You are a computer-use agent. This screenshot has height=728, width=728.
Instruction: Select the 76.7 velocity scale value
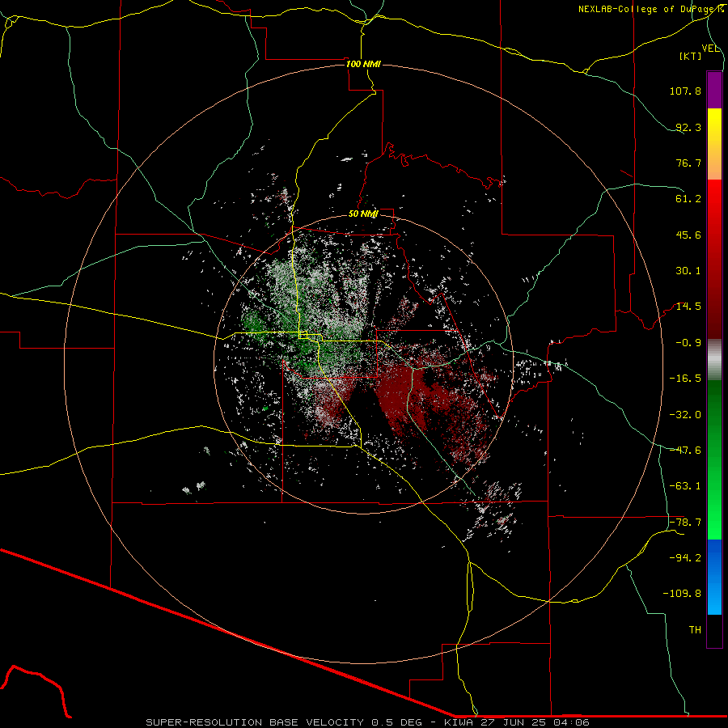pos(688,163)
